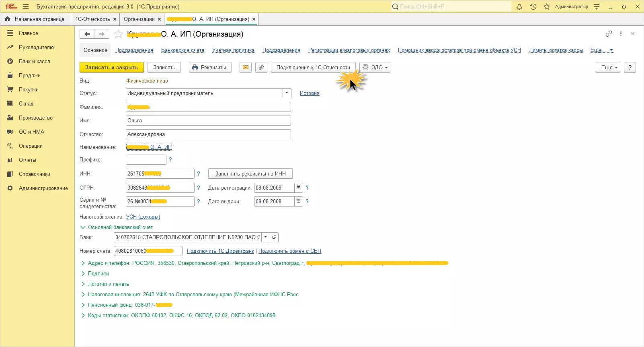This screenshot has height=347, width=644.
Task: Click the Записать button
Action: (x=164, y=68)
